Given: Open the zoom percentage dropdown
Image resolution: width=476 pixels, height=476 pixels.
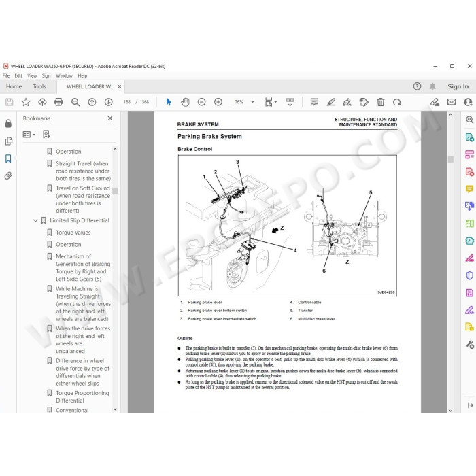Looking at the screenshot, I should coord(252,102).
